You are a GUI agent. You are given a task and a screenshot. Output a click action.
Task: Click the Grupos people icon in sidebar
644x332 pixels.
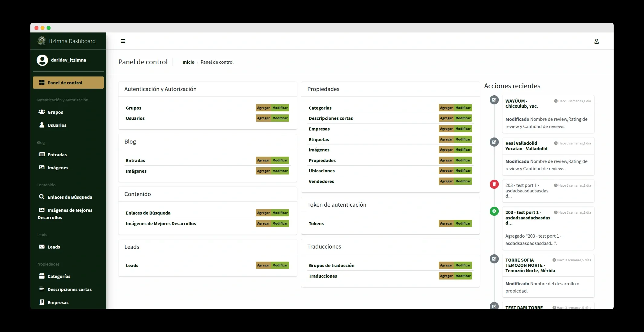point(42,112)
